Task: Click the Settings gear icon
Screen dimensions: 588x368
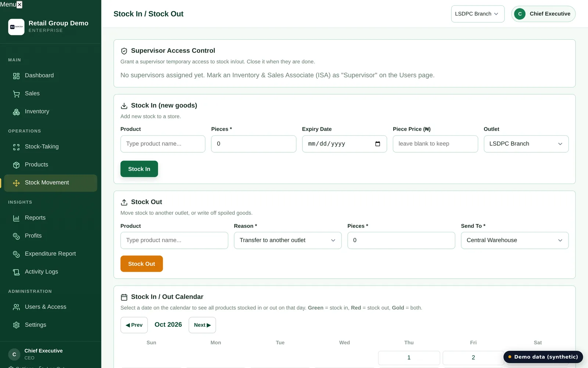Action: tap(16, 325)
